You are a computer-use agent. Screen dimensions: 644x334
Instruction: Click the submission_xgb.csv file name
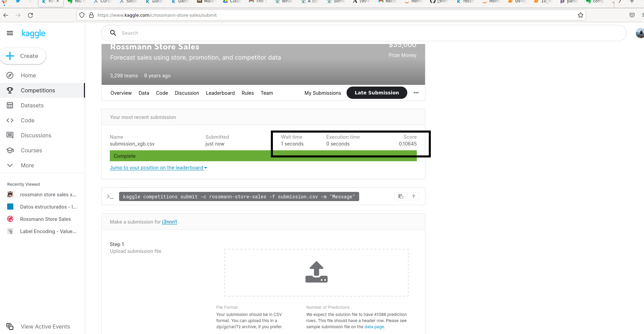(x=132, y=144)
